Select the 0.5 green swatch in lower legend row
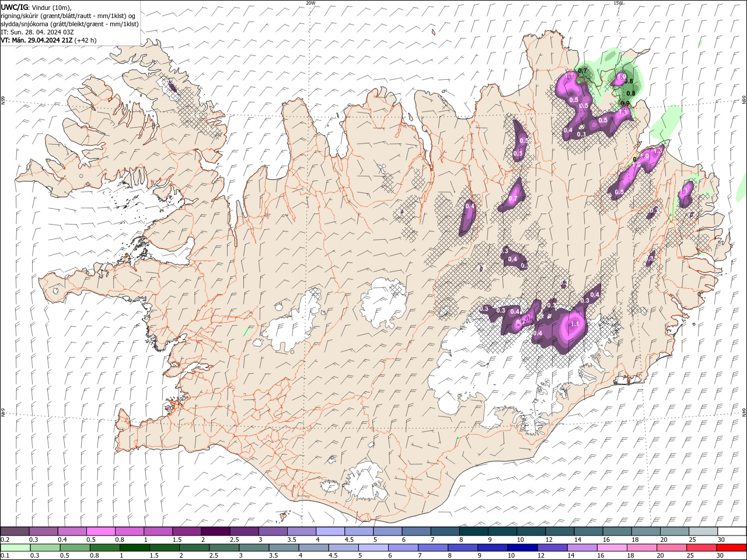747x560 pixels. tap(75, 548)
